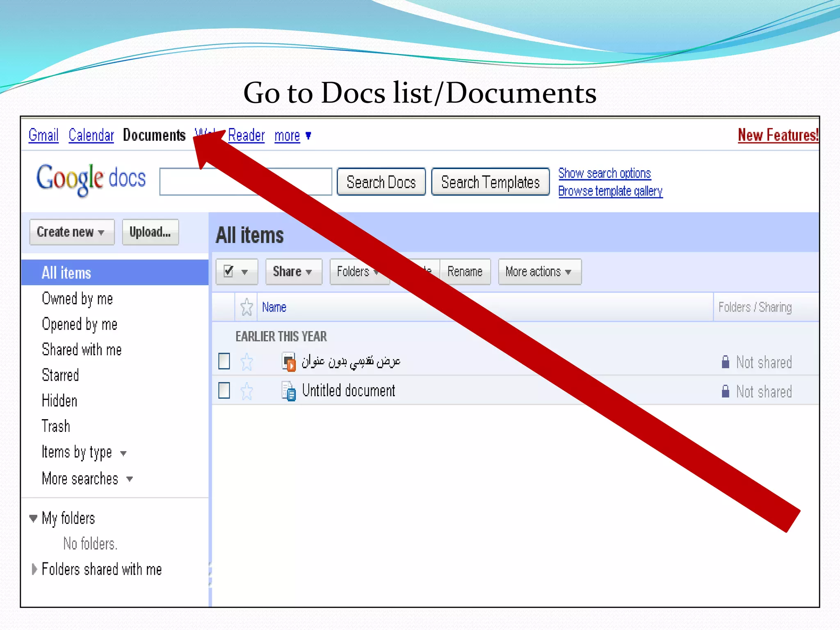
Task: Click the Untitled document file icon
Action: tap(289, 391)
